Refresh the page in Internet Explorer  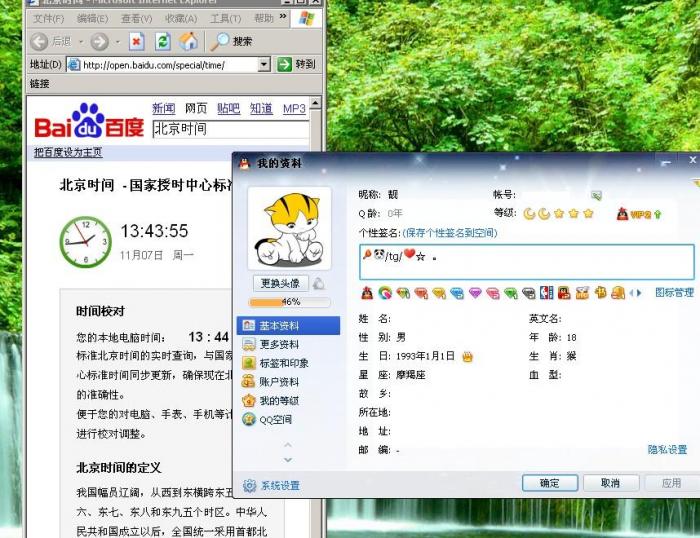162,42
